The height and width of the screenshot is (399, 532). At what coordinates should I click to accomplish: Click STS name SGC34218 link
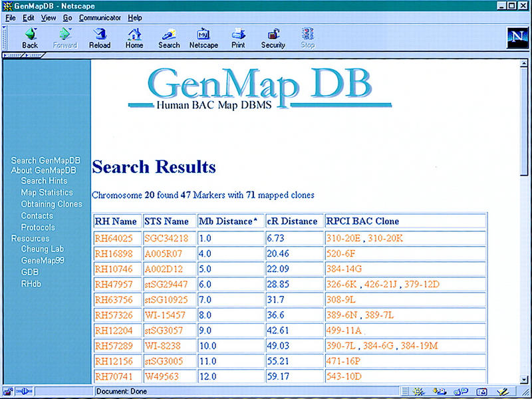(x=166, y=238)
